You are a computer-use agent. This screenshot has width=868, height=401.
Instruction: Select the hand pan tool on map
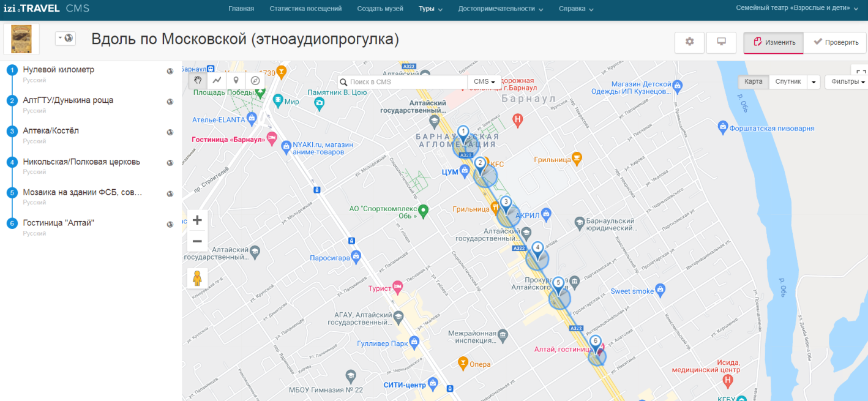click(198, 80)
